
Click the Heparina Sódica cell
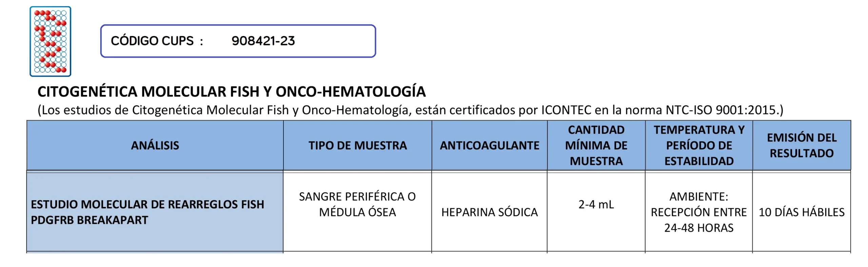point(489,212)
